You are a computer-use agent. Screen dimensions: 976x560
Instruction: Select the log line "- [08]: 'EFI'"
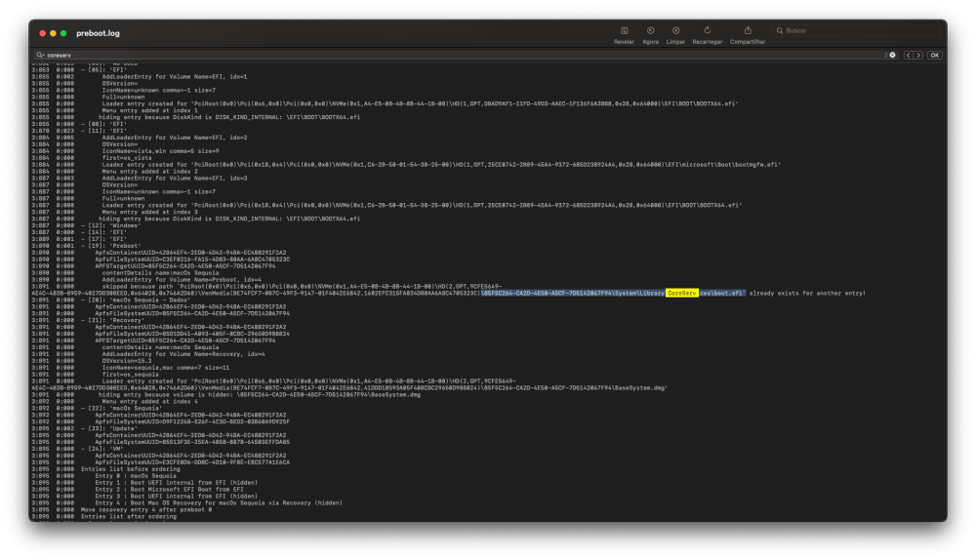[103, 124]
